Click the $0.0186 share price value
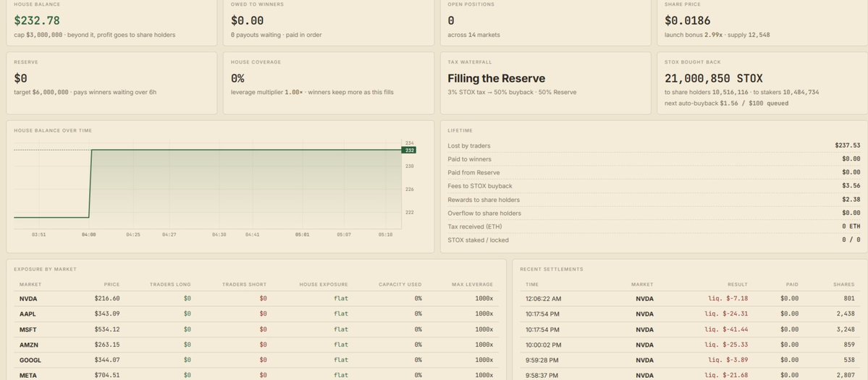This screenshot has width=868, height=380. [x=687, y=20]
